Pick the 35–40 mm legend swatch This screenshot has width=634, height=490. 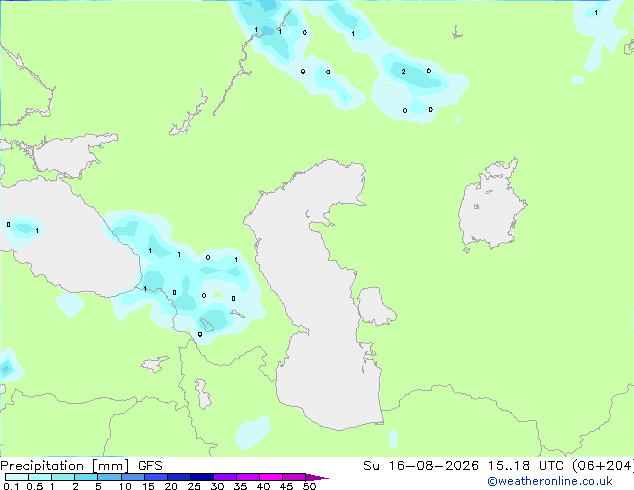pyautogui.click(x=247, y=477)
